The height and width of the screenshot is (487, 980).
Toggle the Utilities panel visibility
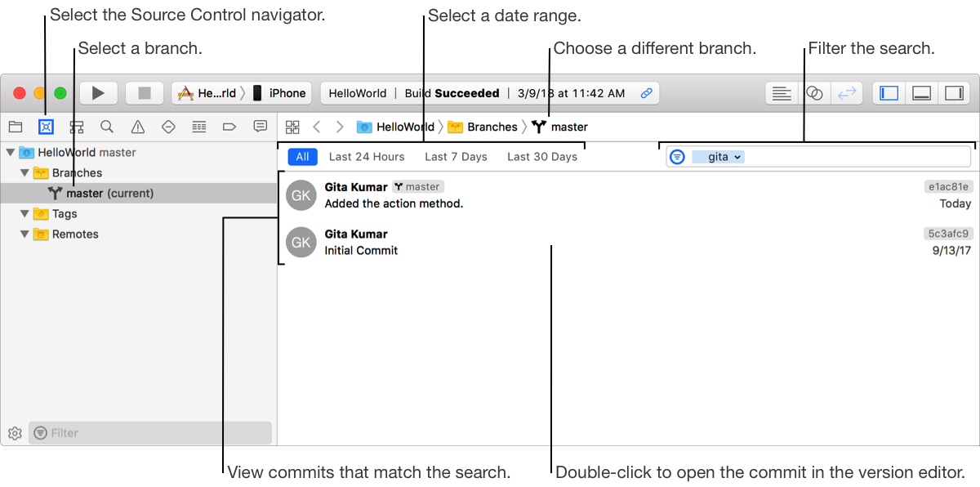click(x=954, y=93)
